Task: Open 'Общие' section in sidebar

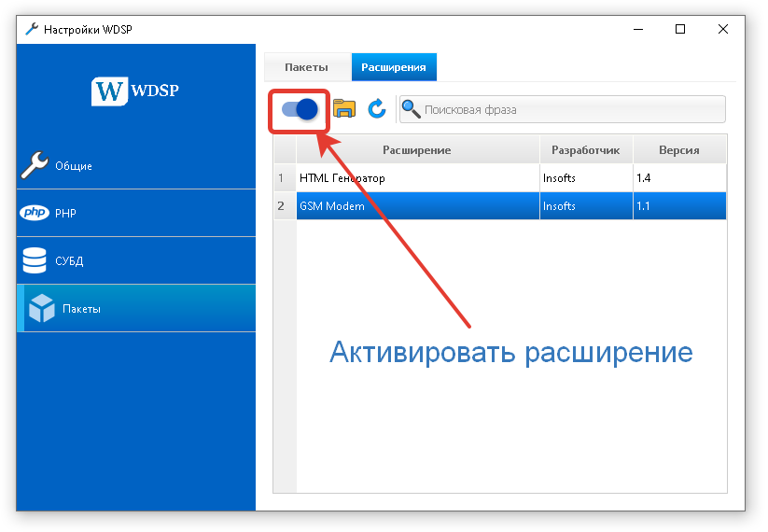Action: [x=136, y=165]
